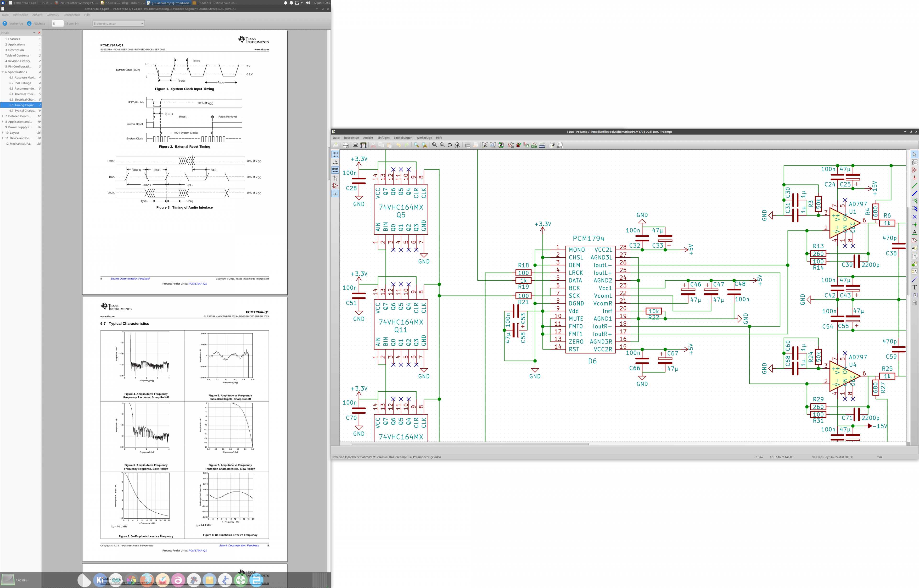Click the Bill of Materials BOM icon
Viewport: 919px width, 588px height.
click(542, 145)
